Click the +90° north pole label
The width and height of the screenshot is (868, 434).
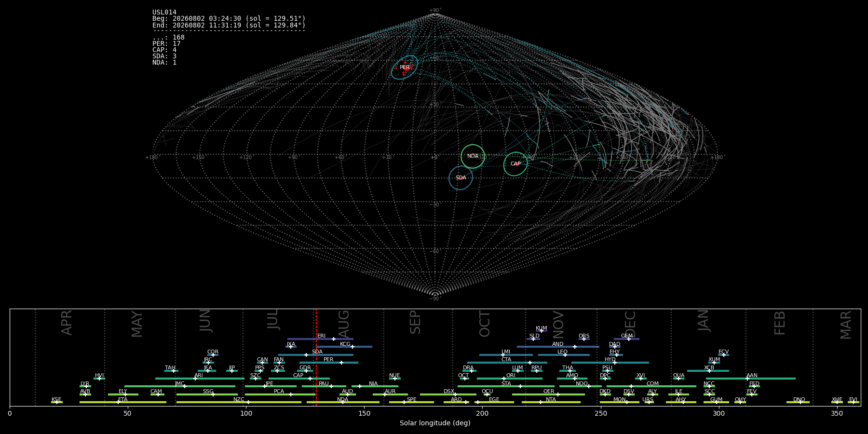click(x=435, y=11)
